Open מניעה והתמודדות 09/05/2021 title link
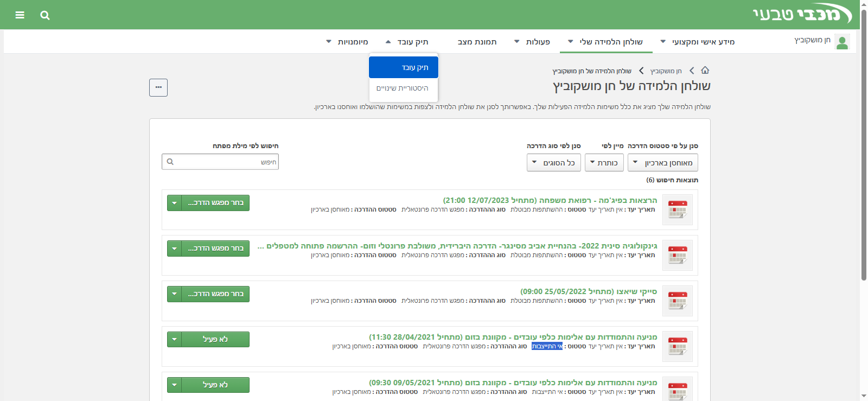This screenshot has height=401, width=868. tap(513, 383)
